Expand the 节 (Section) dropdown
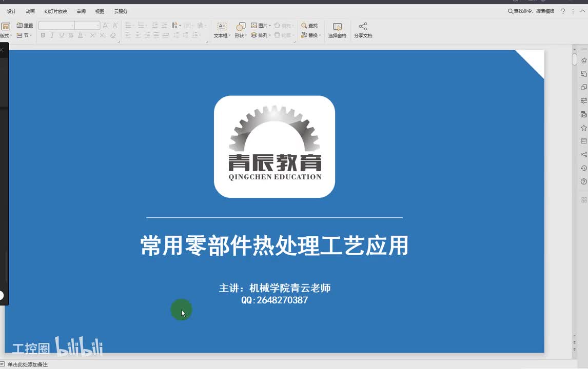The image size is (588, 369). pyautogui.click(x=25, y=35)
